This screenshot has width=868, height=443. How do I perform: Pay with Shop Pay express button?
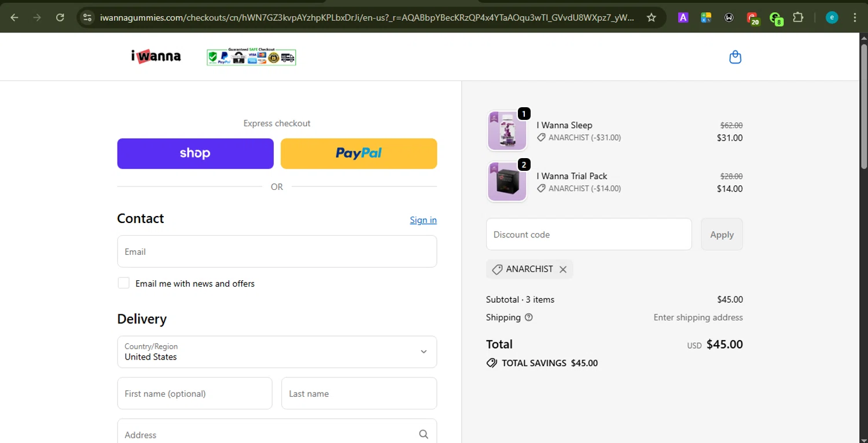pos(196,153)
